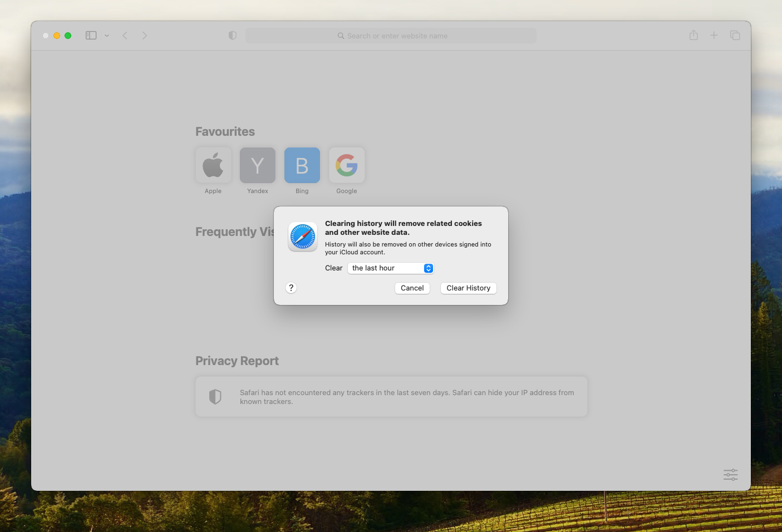Open the Privacy Report shield in toolbar
This screenshot has height=532, width=782.
tap(233, 36)
